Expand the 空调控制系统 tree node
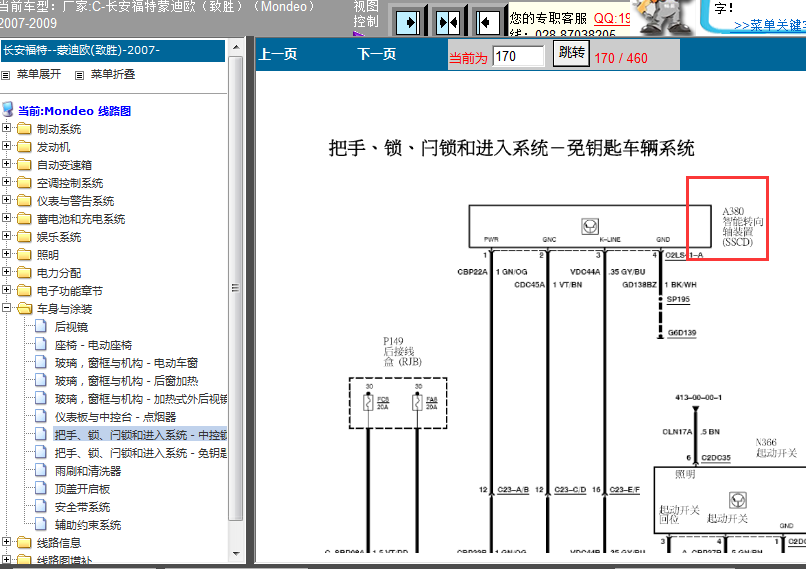Image resolution: width=806 pixels, height=569 pixels. tap(6, 181)
